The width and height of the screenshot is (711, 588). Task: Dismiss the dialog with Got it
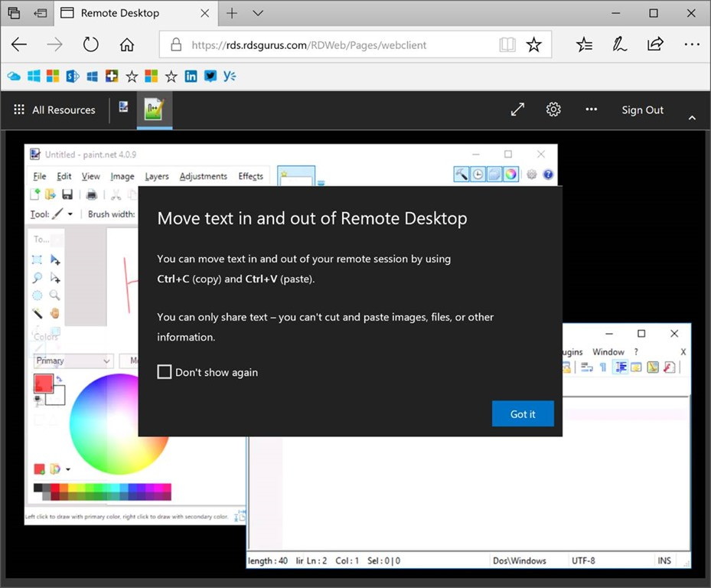523,413
